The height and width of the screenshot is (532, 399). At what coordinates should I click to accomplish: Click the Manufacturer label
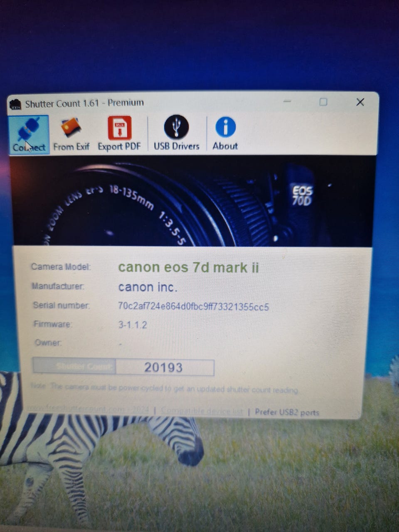tap(58, 286)
